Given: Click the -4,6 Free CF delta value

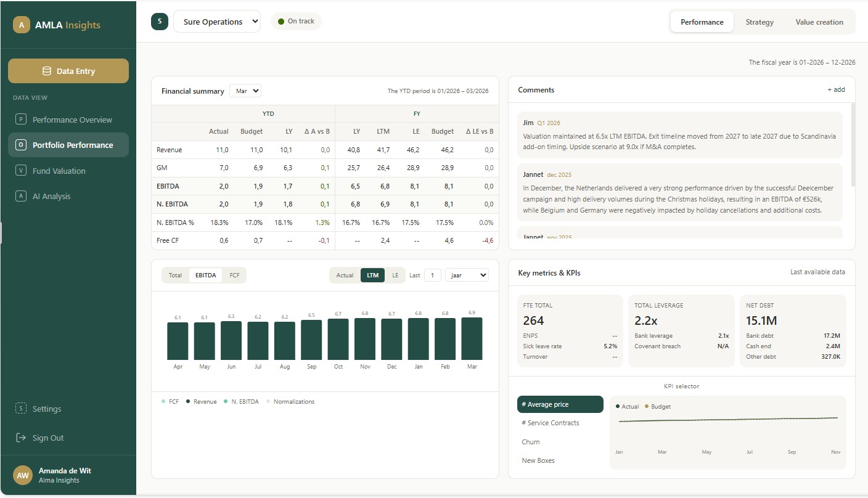Looking at the screenshot, I should coord(488,240).
